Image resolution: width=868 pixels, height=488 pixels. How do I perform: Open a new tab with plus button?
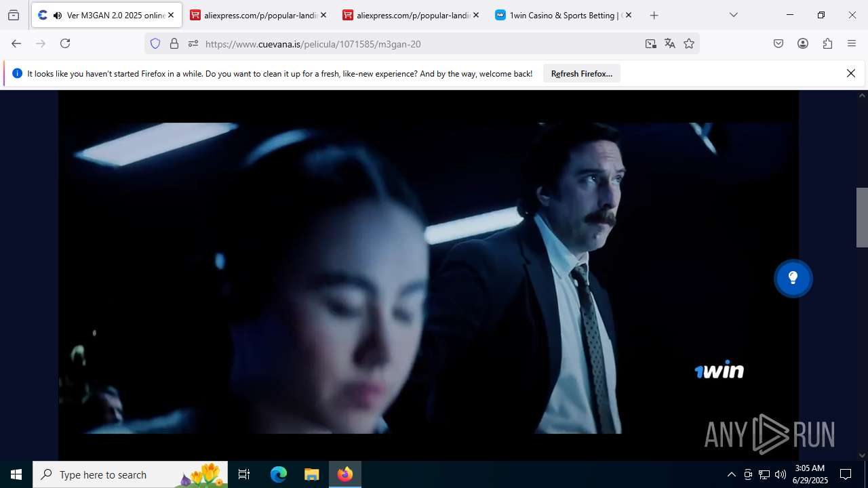[x=654, y=15]
